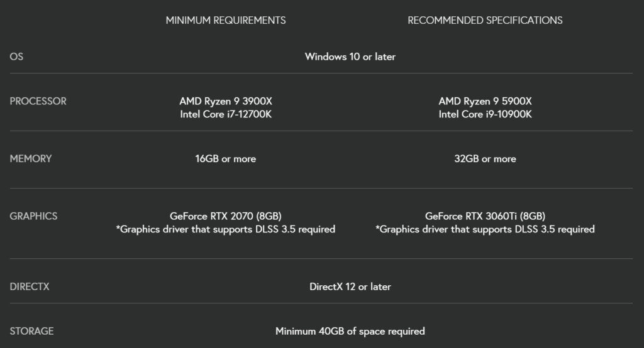This screenshot has height=348, width=644.
Task: Click the Recommended Specifications column header
Action: (485, 20)
